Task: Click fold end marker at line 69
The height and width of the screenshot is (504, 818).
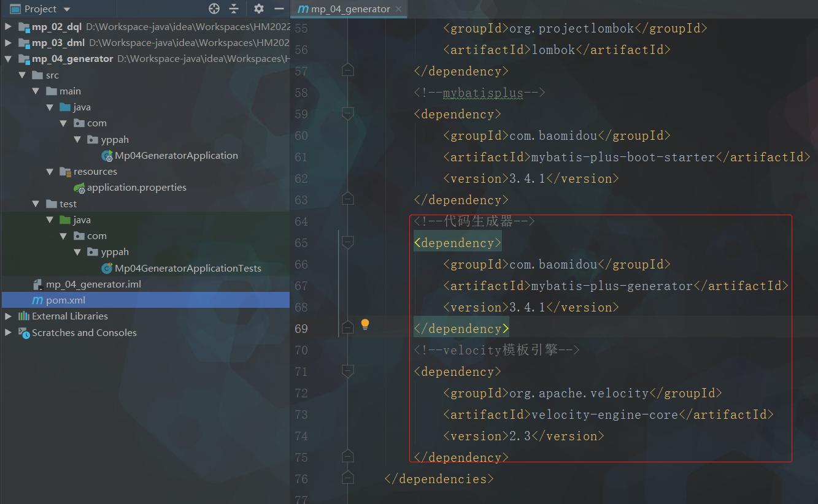Action: [348, 327]
